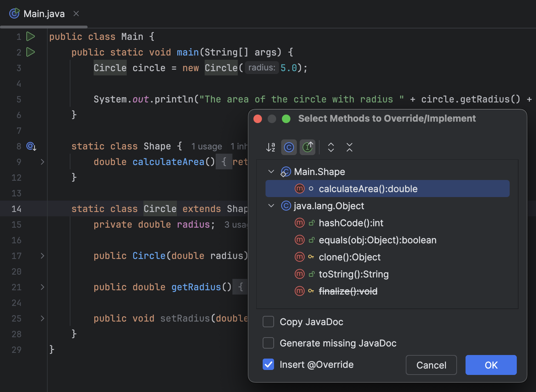Select toString():String in the method list
The width and height of the screenshot is (536, 392).
tap(354, 274)
